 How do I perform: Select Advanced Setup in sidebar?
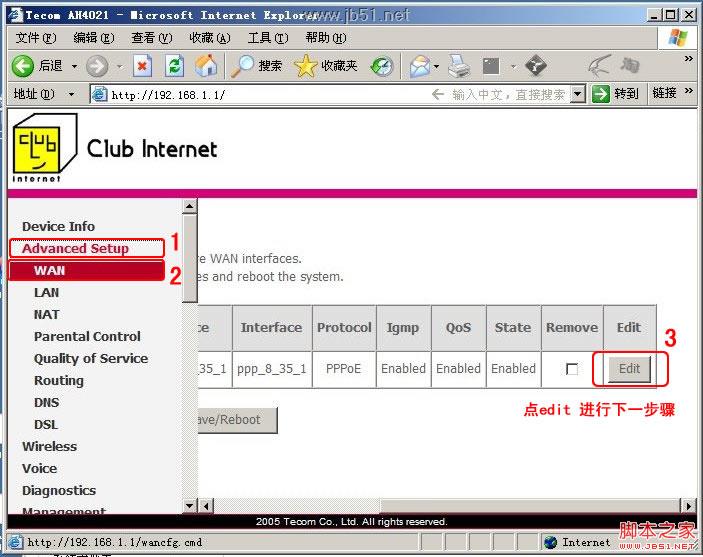75,248
